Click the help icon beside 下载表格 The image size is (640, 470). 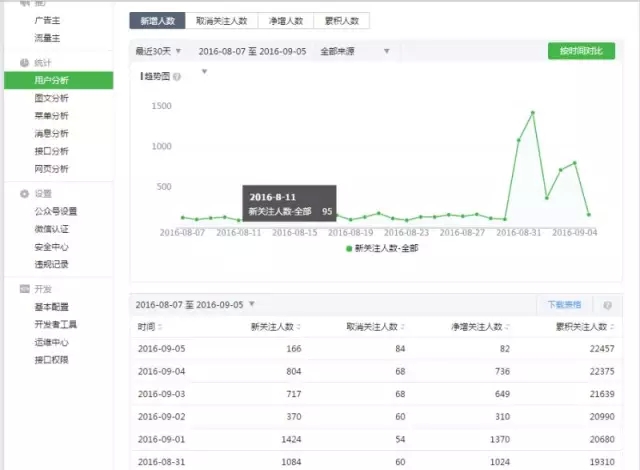(607, 305)
